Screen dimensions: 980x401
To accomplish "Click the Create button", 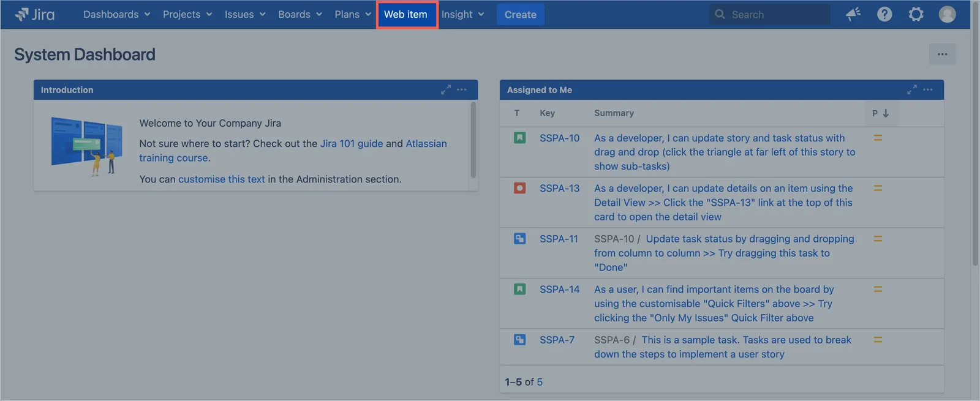I will click(520, 14).
